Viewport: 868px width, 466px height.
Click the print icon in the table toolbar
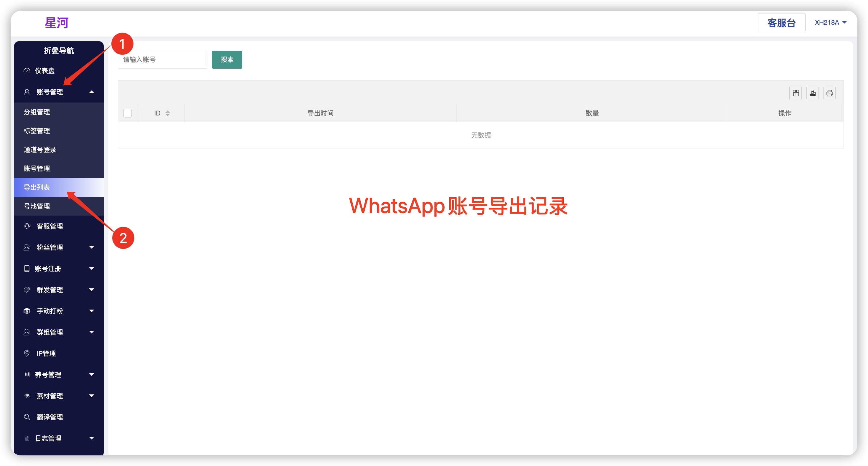click(829, 93)
